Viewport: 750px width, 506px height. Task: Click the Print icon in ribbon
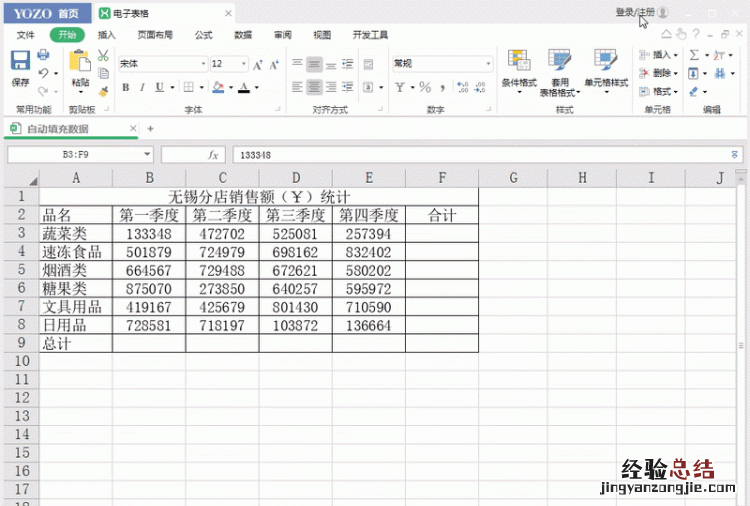(x=44, y=55)
